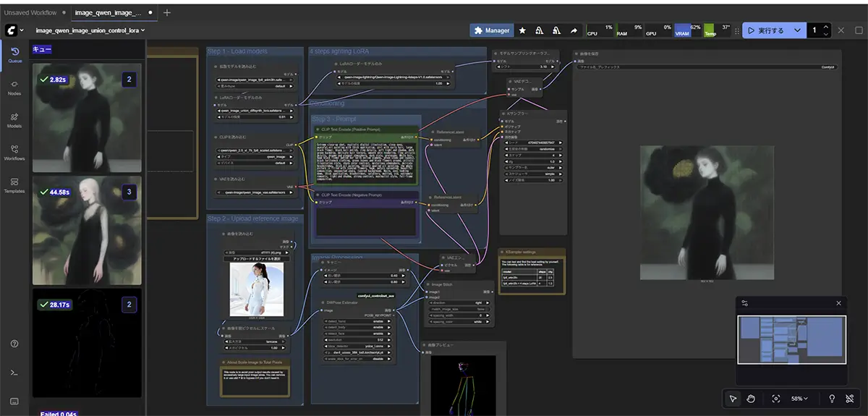
Task: Open the 44.58s queue result thumbnail
Action: [x=87, y=230]
